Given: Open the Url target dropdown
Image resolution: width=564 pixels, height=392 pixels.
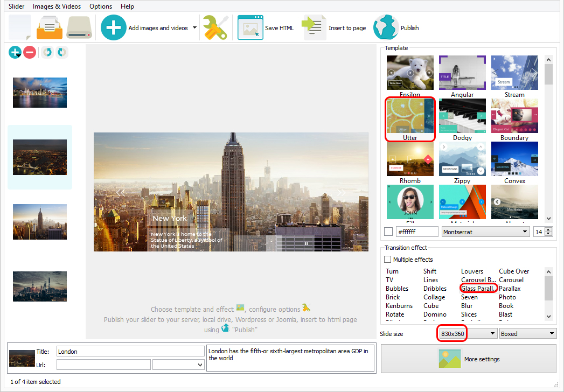Looking at the screenshot, I should point(178,365).
